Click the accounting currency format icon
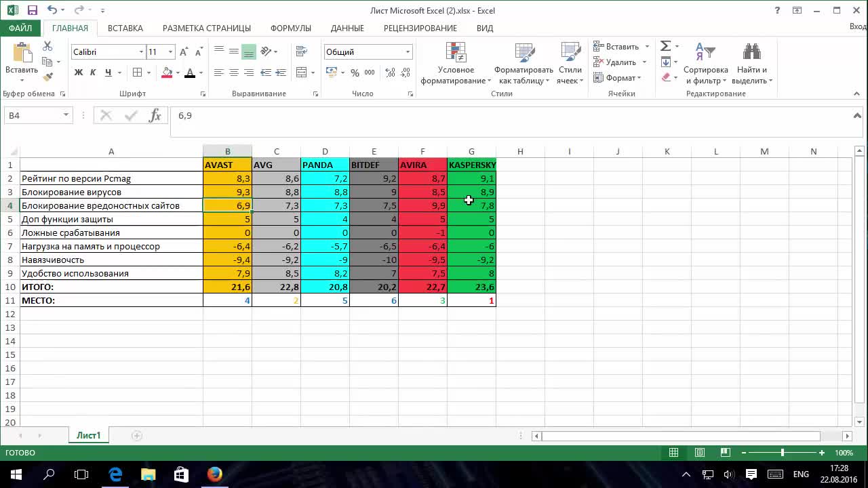This screenshot has height=488, width=868. (332, 73)
